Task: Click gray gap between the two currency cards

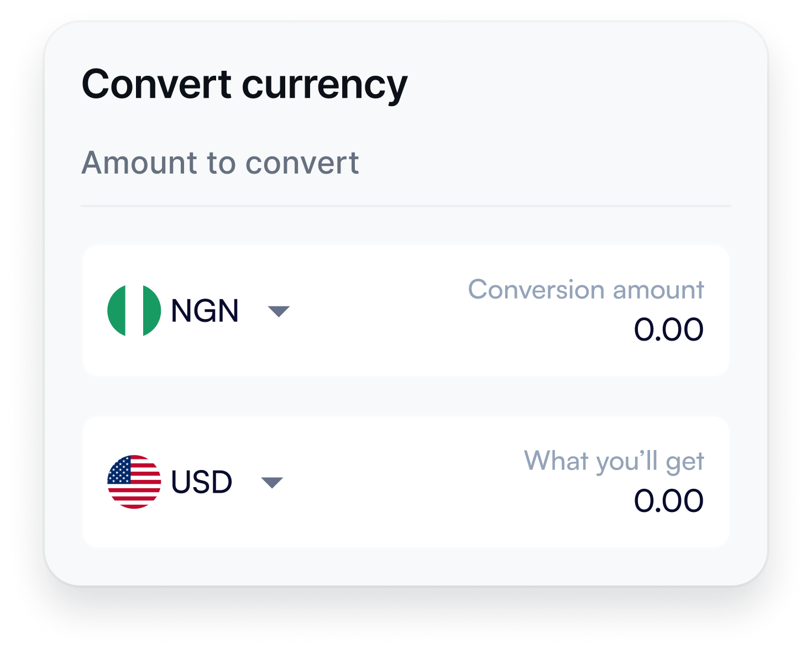Action: click(406, 396)
